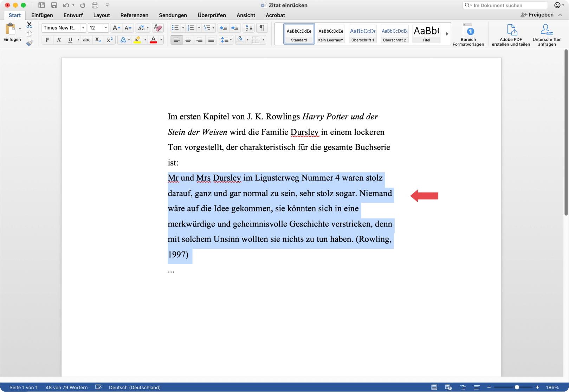The width and height of the screenshot is (569, 392).
Task: Click the Cut scissors icon
Action: point(29,25)
